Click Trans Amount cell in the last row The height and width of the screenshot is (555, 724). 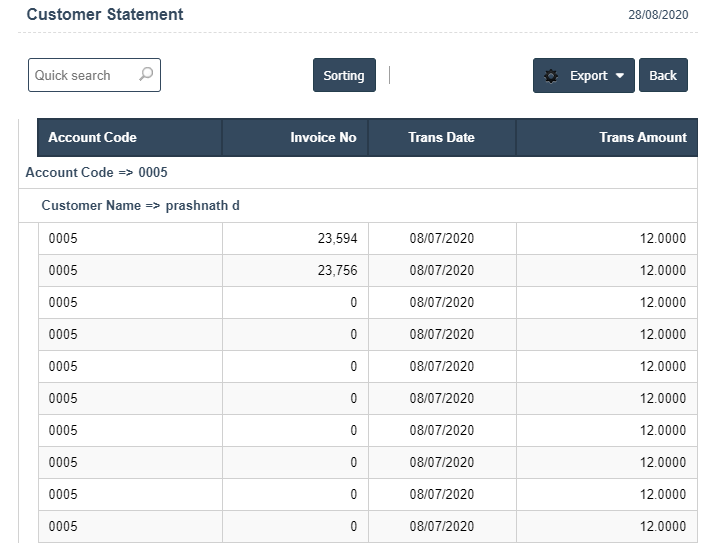(x=662, y=527)
